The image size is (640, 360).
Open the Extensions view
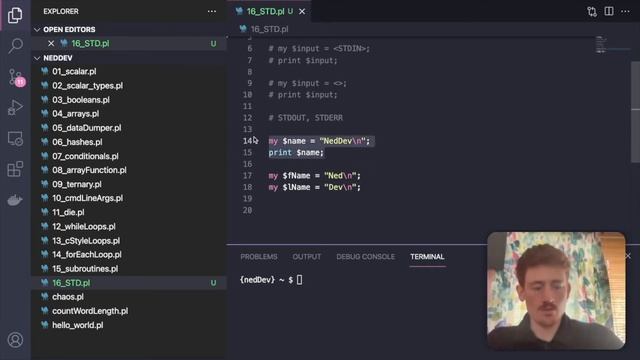pos(15,169)
